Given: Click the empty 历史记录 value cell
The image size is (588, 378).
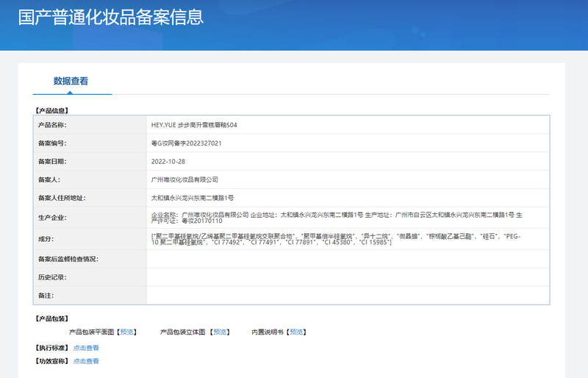Looking at the screenshot, I should 347,277.
